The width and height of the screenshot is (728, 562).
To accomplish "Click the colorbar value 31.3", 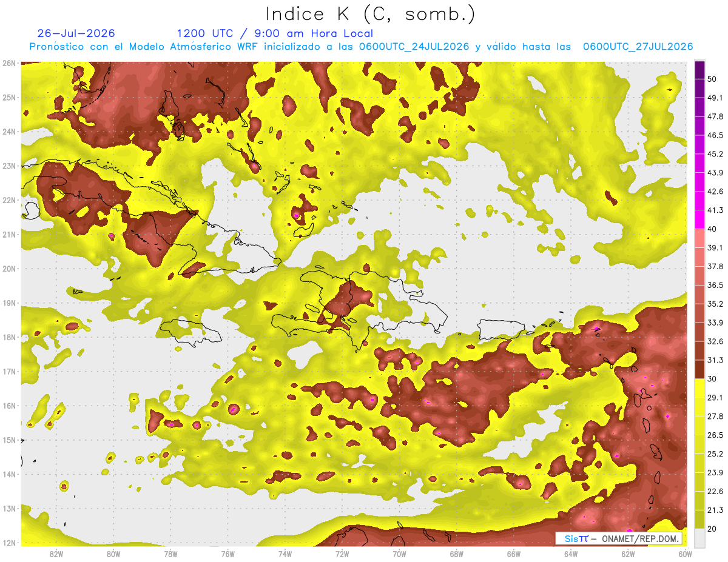I will click(x=715, y=360).
